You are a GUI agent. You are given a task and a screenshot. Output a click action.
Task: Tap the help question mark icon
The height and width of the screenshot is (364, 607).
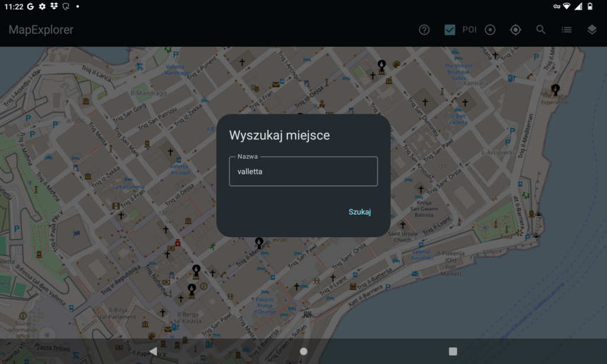[x=424, y=30]
